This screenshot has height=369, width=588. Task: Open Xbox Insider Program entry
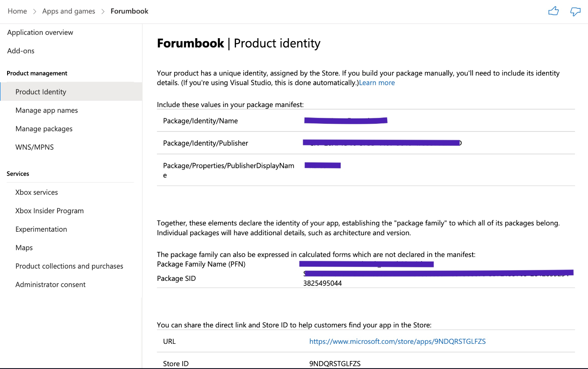[50, 211]
